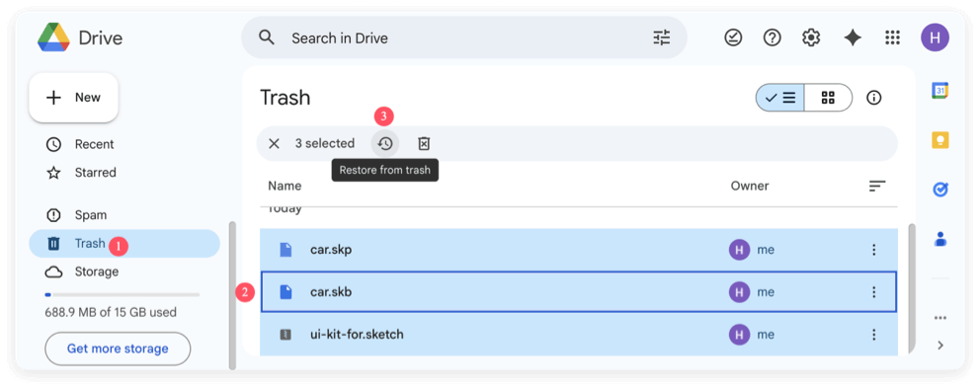Click 688.9 MB of 15 GB used text
This screenshot has width=980, height=388.
(111, 312)
